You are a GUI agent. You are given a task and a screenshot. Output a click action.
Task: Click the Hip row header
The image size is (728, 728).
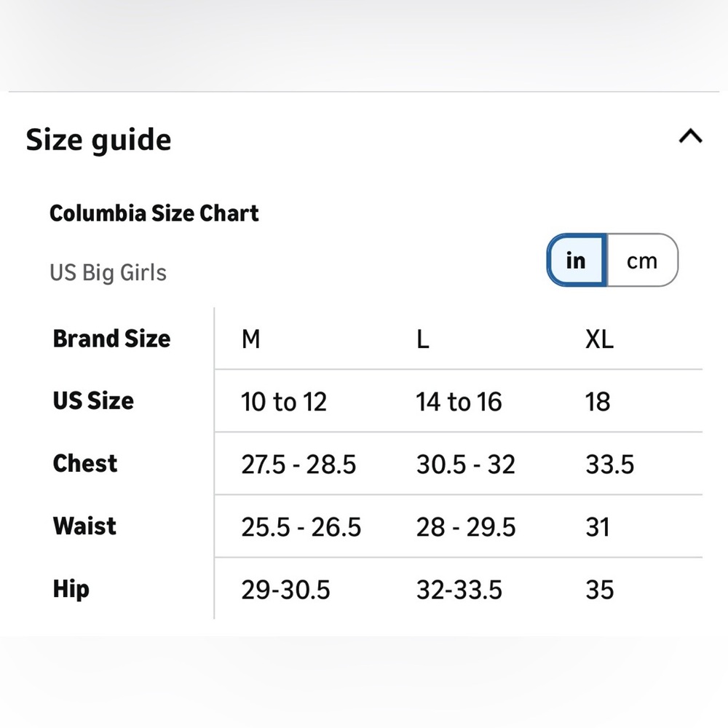point(71,589)
